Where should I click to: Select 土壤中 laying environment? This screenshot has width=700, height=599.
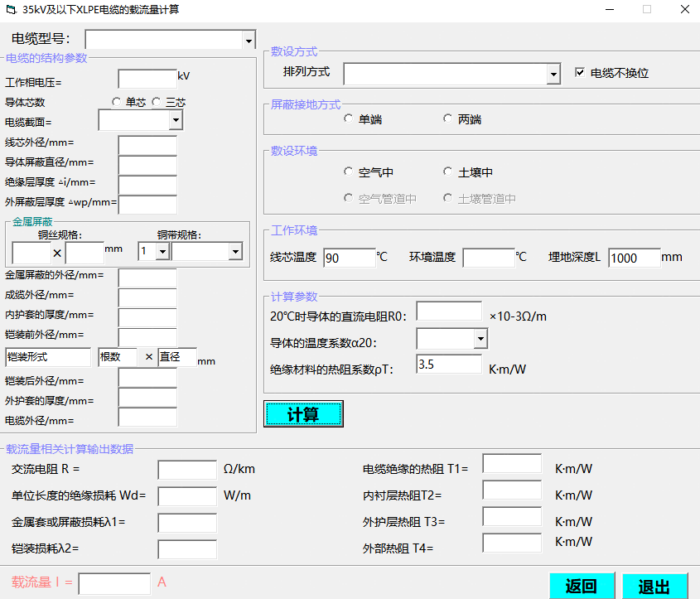click(x=448, y=172)
